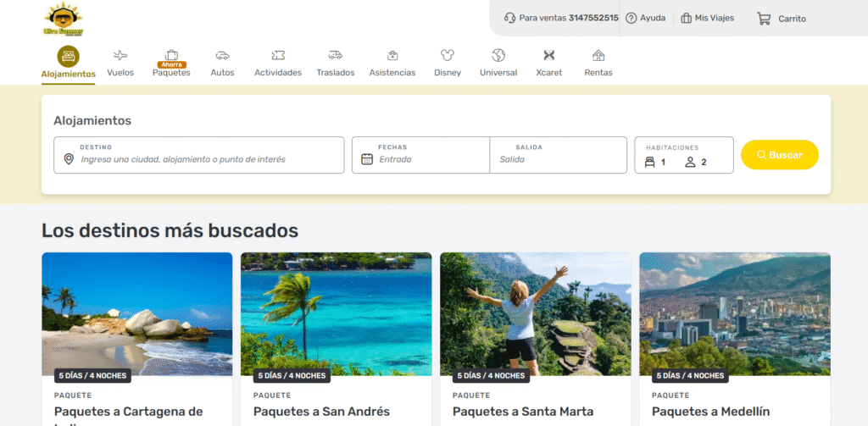Open the Paquetes a San Andrés photo
Image resolution: width=868 pixels, height=426 pixels.
336,314
